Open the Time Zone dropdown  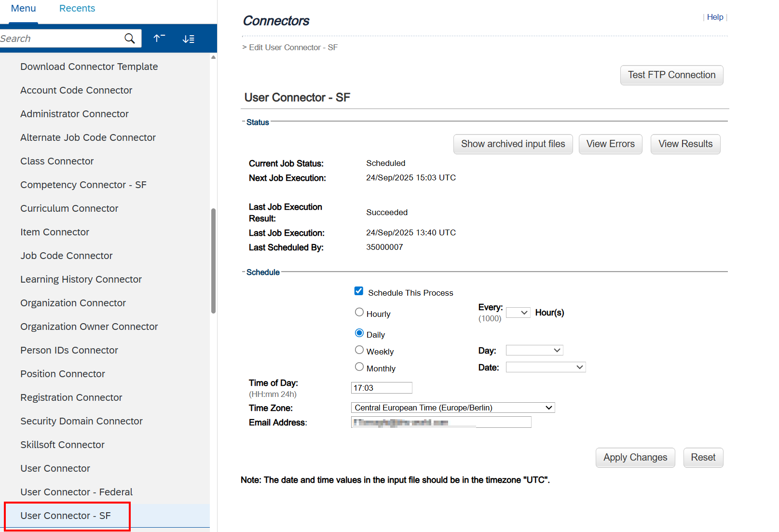[452, 408]
